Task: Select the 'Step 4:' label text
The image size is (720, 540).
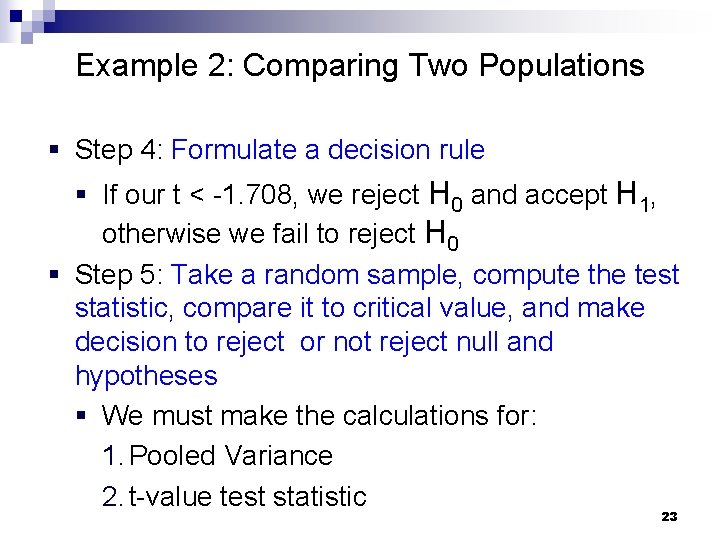Action: (x=119, y=151)
